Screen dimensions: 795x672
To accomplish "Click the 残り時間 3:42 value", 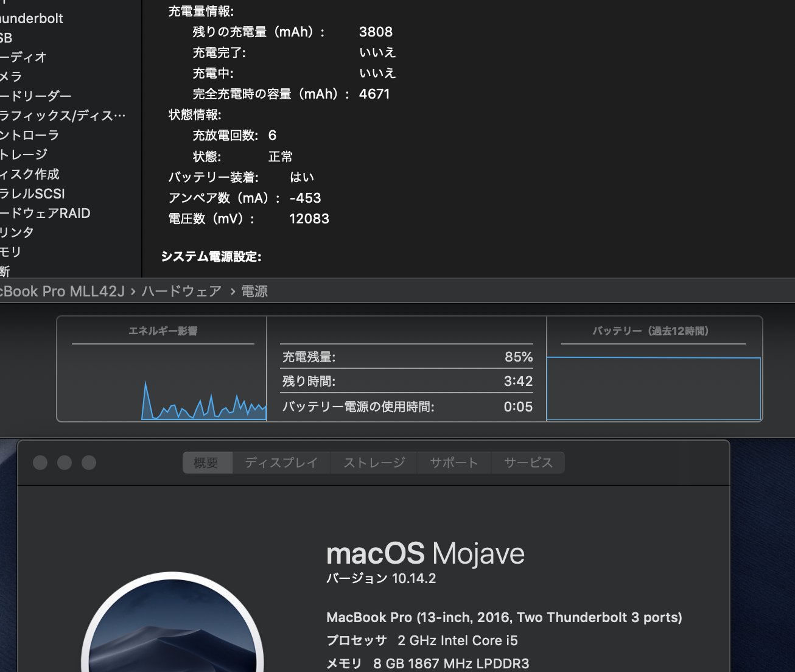I will pos(519,382).
